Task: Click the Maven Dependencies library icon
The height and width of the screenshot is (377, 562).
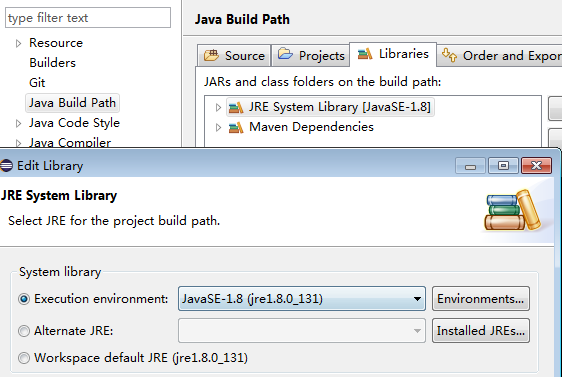Action: tap(236, 127)
